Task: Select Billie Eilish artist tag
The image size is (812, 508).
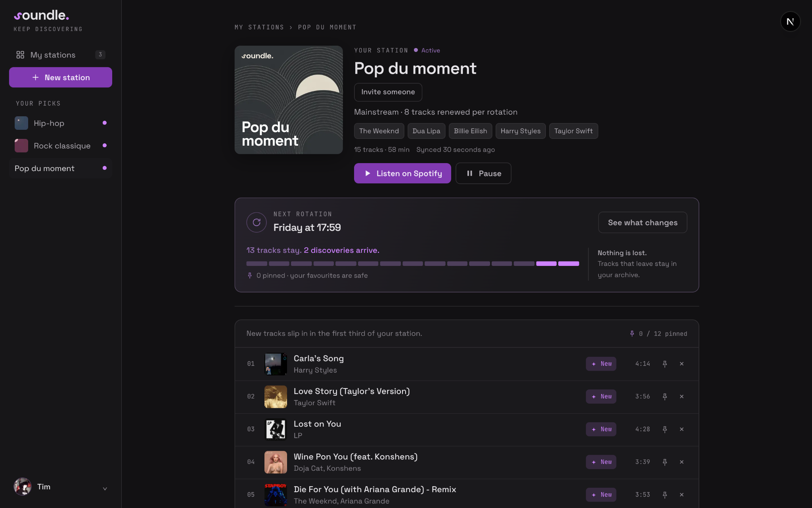Action: point(470,131)
